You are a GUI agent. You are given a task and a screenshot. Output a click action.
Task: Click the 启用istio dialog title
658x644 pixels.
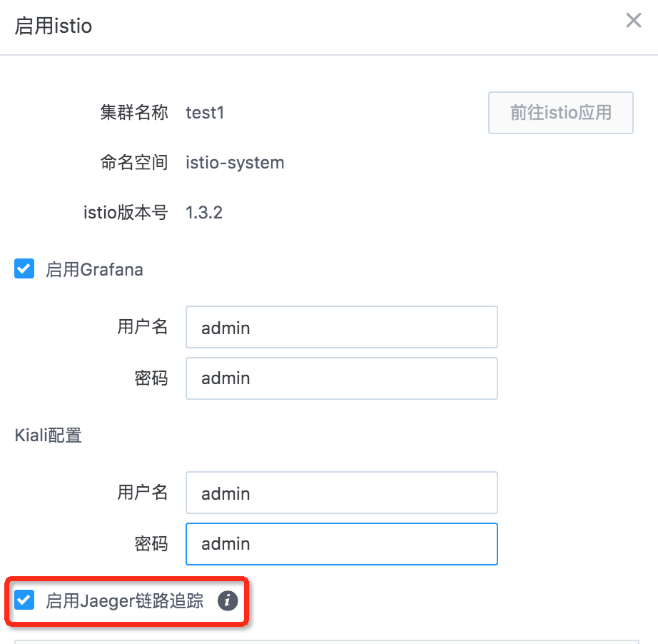53,26
